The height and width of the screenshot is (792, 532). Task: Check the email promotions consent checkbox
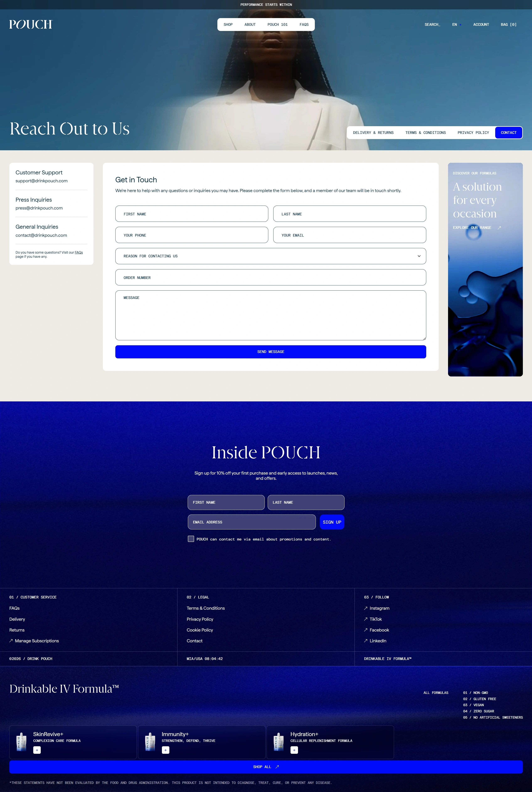(x=191, y=539)
